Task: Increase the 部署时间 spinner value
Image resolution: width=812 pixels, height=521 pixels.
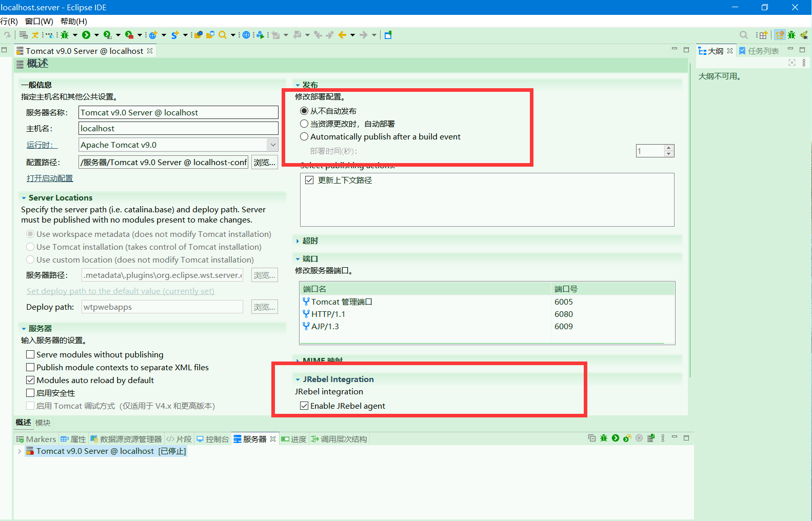Action: 668,148
